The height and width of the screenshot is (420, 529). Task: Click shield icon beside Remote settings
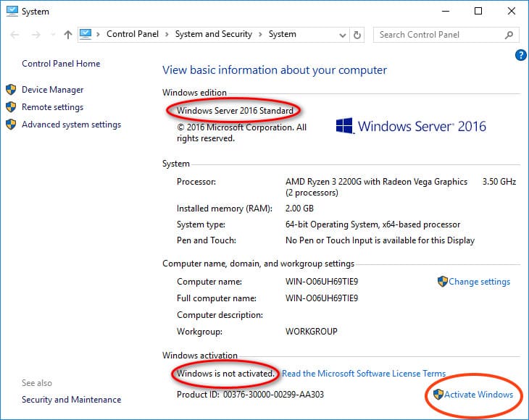(x=11, y=107)
